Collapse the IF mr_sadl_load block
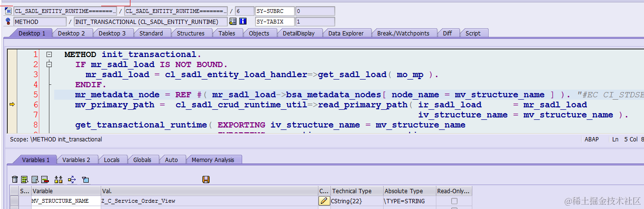The width and height of the screenshot is (644, 209). point(49,65)
